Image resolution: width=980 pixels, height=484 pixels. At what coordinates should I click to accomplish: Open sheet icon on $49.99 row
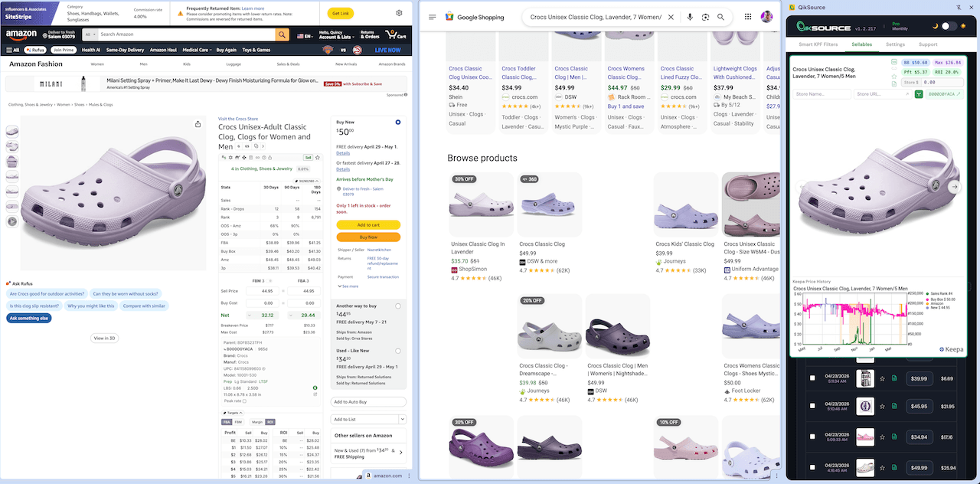(x=893, y=467)
